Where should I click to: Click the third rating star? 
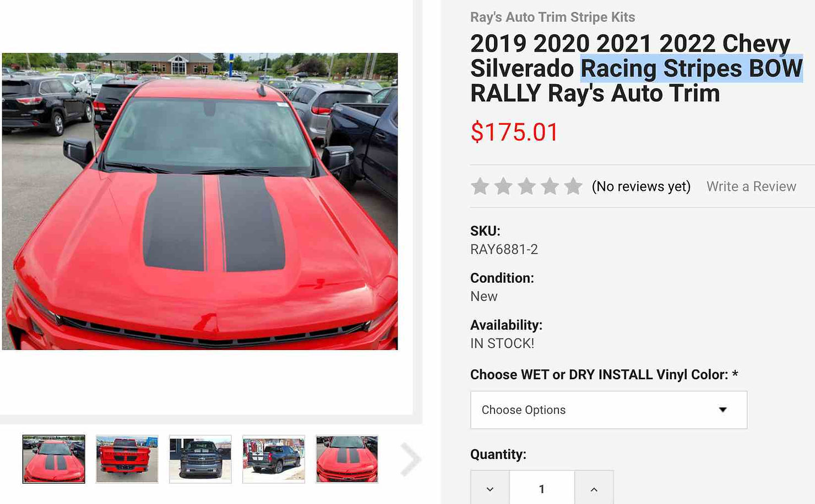[x=526, y=186]
